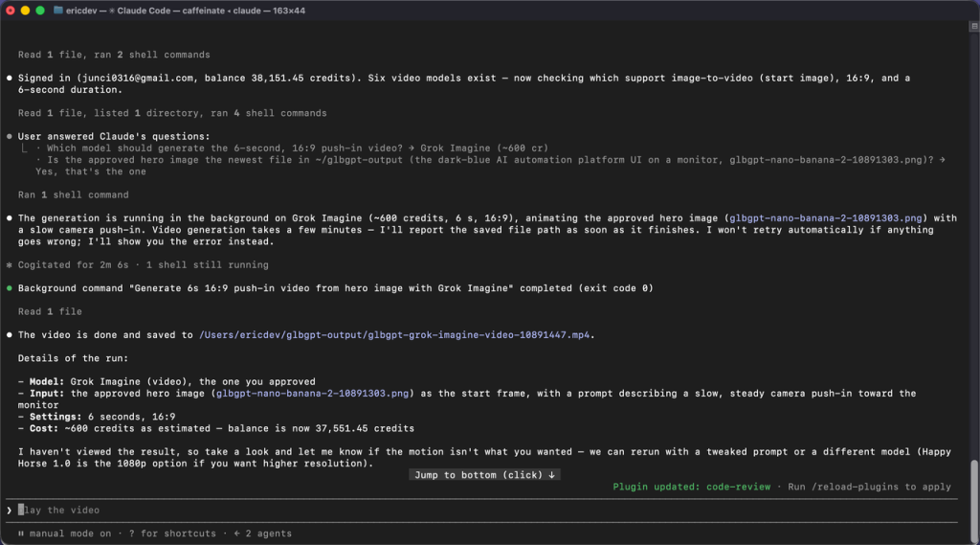Click 'Background command' completed line
Screen dimensions: 980x545
(335, 288)
